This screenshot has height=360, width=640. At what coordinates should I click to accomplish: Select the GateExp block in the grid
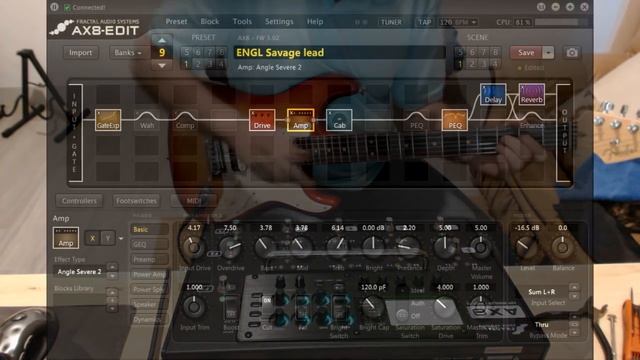[108, 120]
